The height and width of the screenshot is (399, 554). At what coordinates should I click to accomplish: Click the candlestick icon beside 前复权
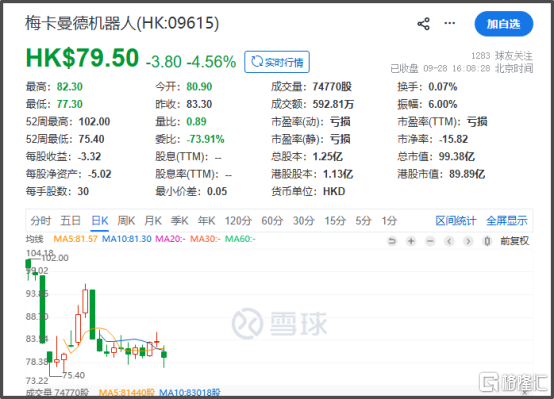(x=487, y=241)
